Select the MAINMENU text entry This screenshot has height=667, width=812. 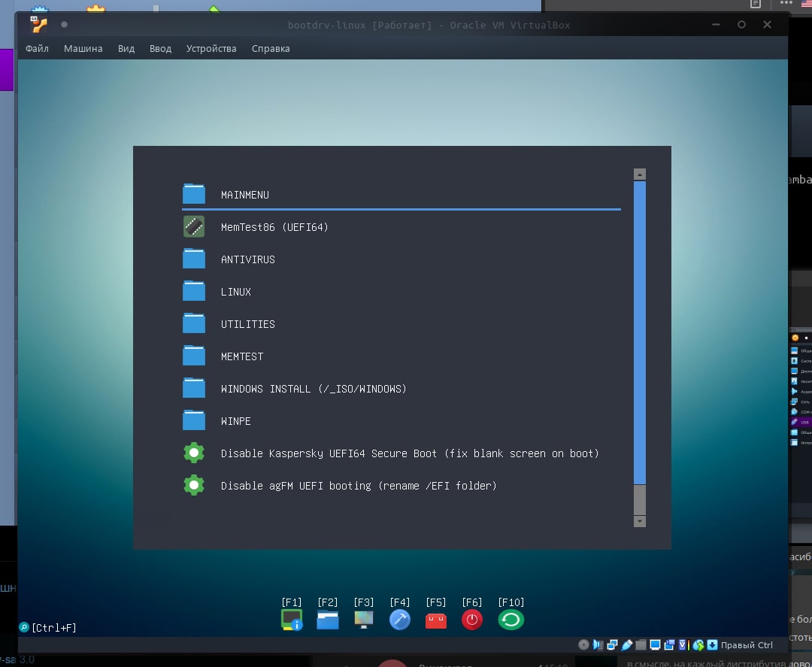point(245,195)
